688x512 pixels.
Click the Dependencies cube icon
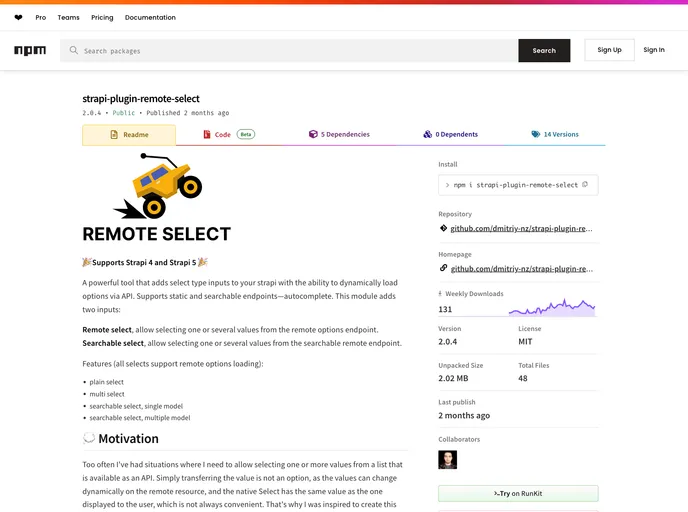coord(313,134)
